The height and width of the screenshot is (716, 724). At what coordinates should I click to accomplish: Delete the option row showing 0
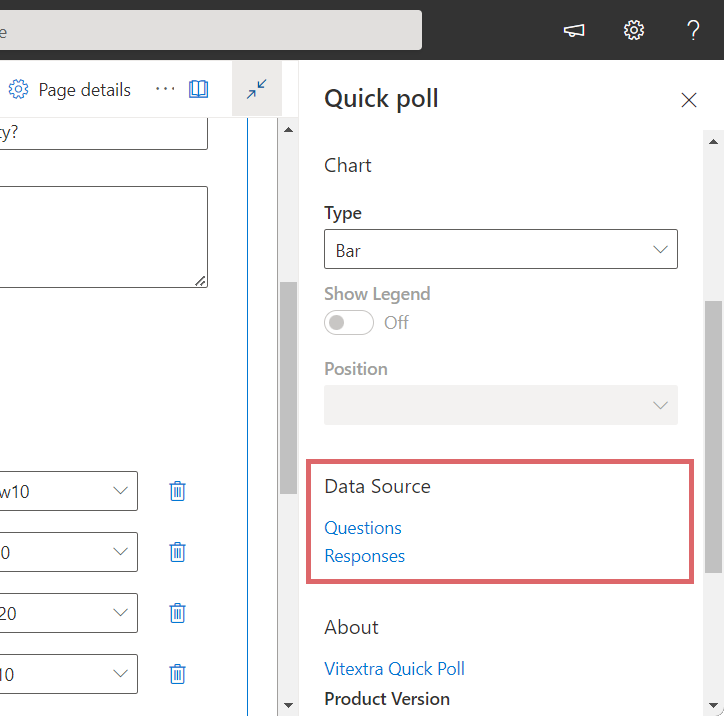(177, 552)
